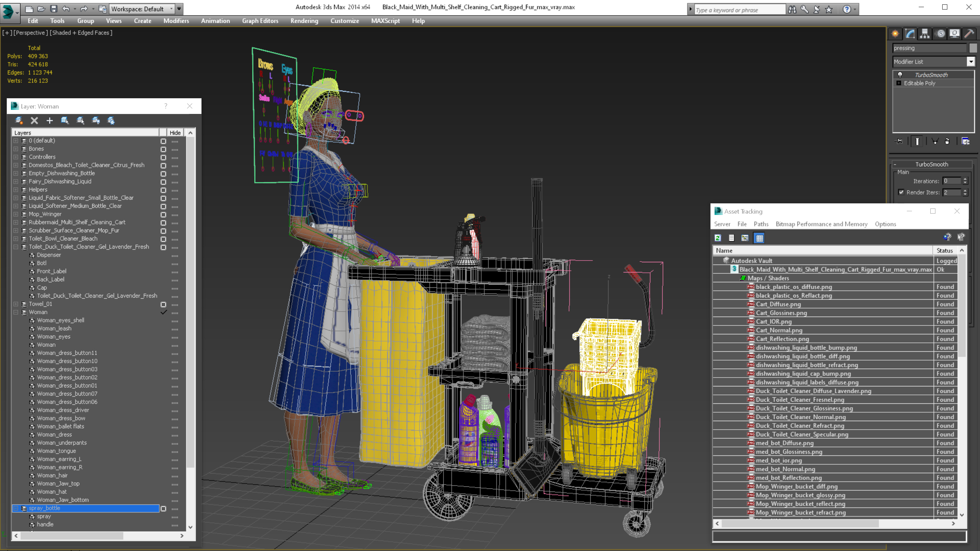Open the Motion command panel tab
The width and height of the screenshot is (980, 551).
940,34
